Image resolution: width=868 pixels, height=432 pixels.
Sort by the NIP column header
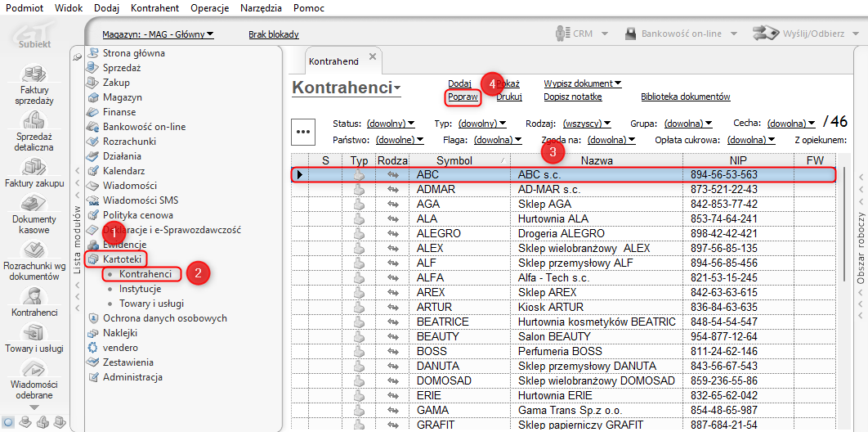(739, 160)
